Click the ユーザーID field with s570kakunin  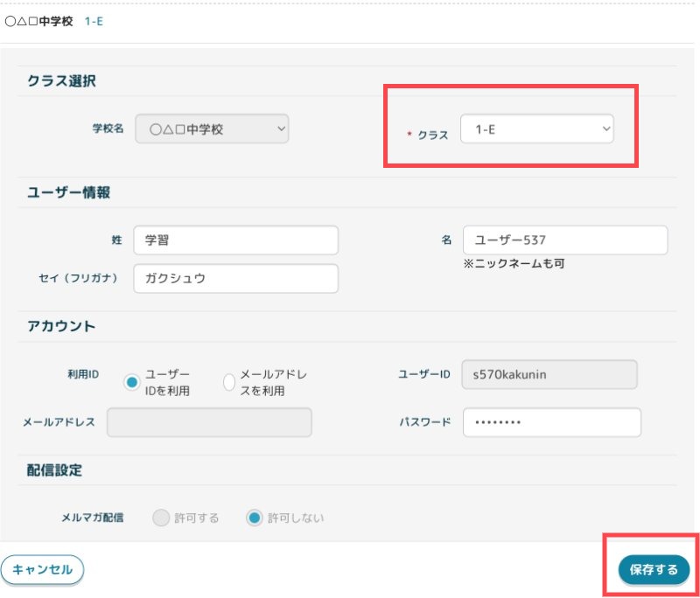(549, 374)
